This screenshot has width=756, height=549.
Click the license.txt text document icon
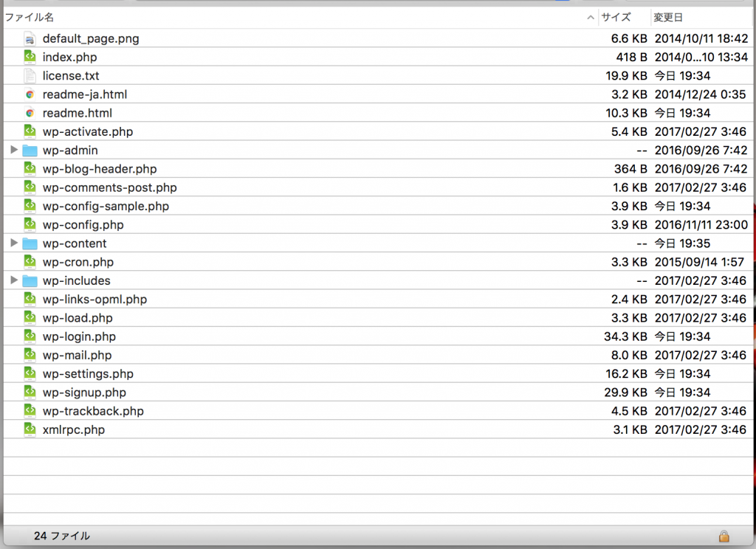[30, 75]
